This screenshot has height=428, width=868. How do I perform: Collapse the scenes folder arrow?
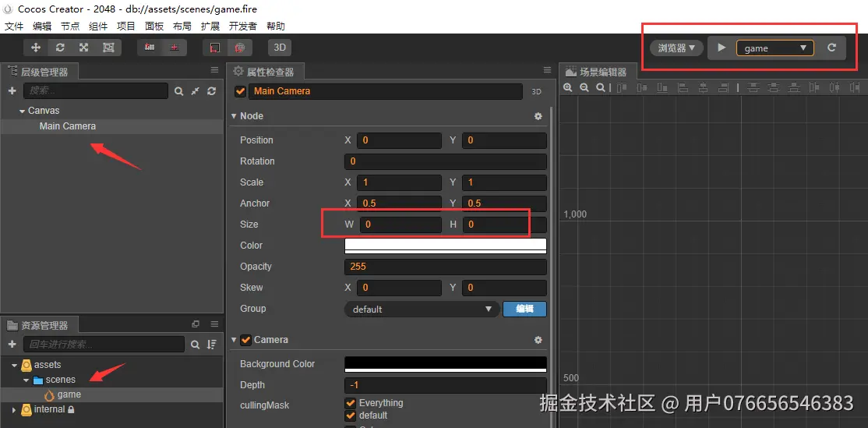pyautogui.click(x=26, y=380)
